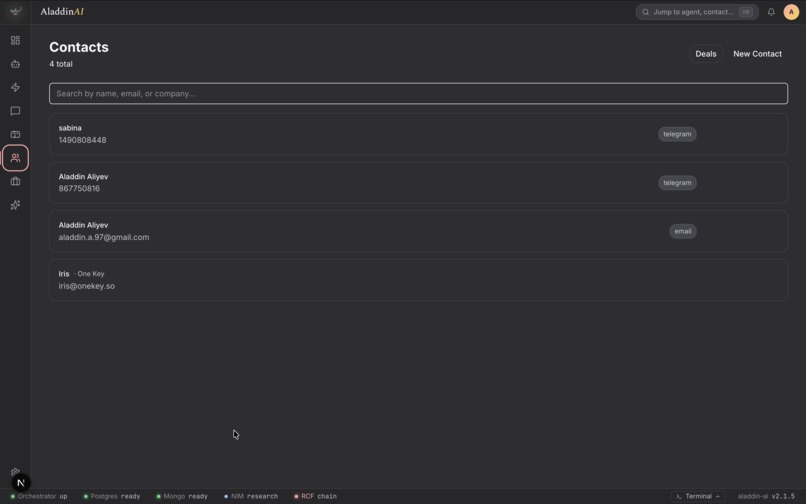
Task: Click the iris@onekey.so email text
Action: point(87,286)
